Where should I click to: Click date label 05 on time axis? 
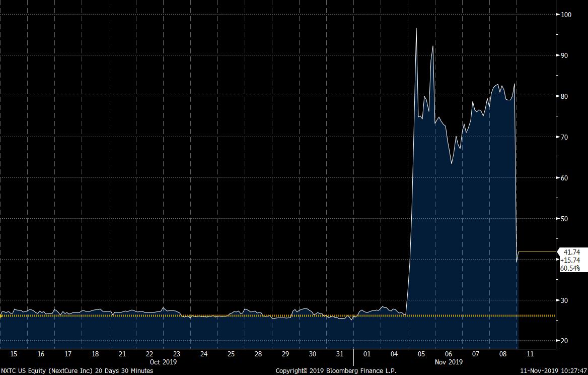(421, 354)
